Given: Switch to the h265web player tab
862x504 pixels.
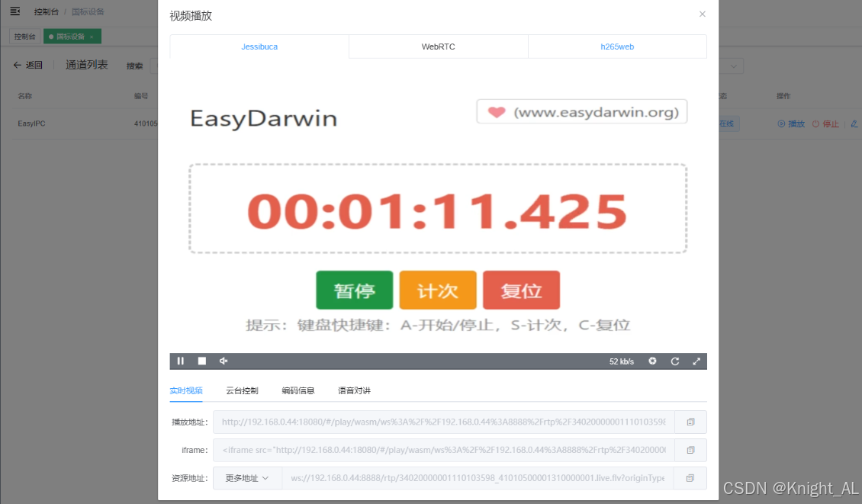Looking at the screenshot, I should click(617, 47).
